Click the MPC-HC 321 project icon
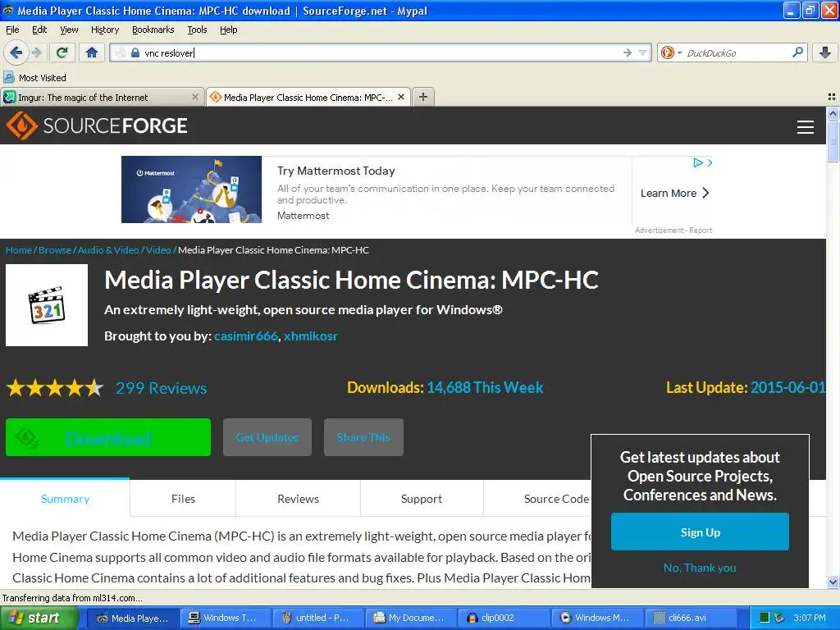The image size is (840, 630). pyautogui.click(x=47, y=305)
